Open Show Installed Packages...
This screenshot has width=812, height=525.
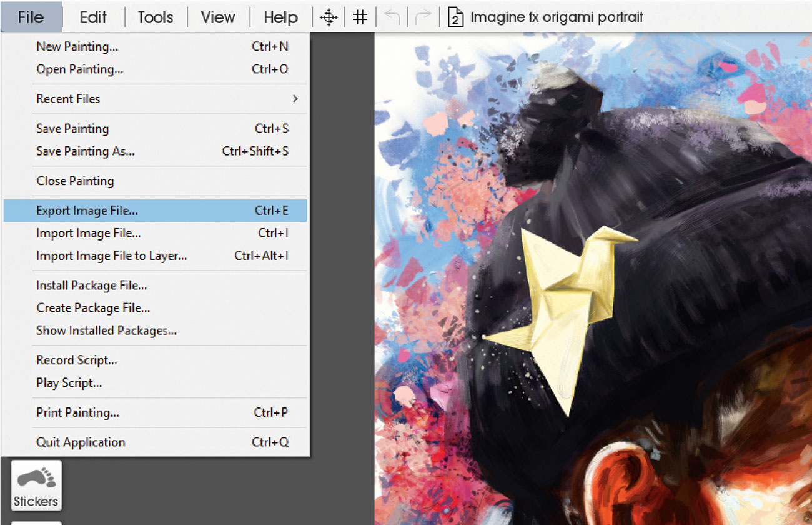click(x=155, y=331)
